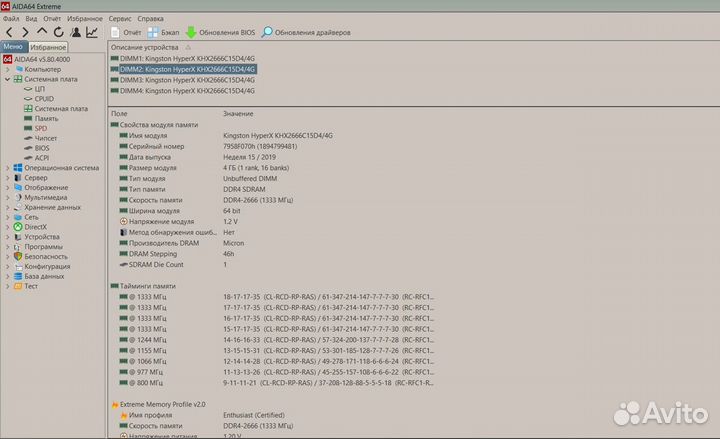Select the @ 800 МГц timing row

point(277,383)
